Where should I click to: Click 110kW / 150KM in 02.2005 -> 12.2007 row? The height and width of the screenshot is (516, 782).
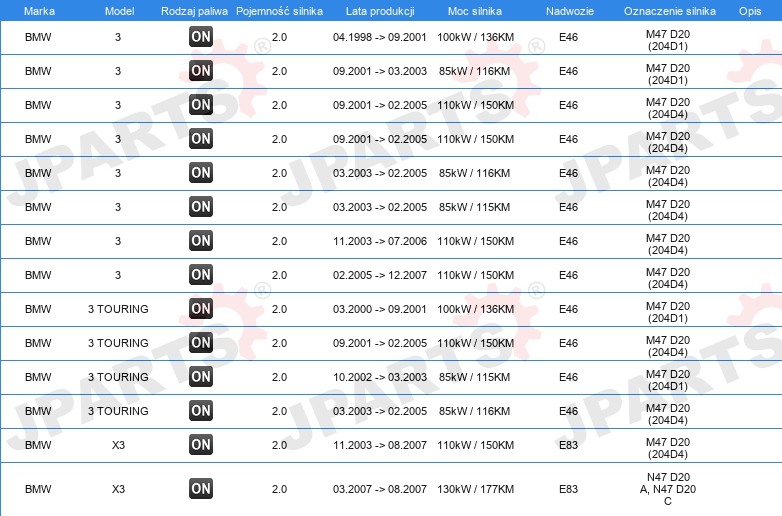click(x=475, y=275)
